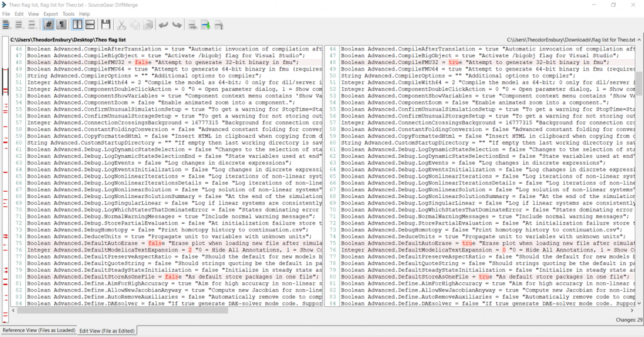Viewport: 644px width, 337px height.
Task: Switch to the Edit View (File as Edited) tab
Action: (x=107, y=331)
